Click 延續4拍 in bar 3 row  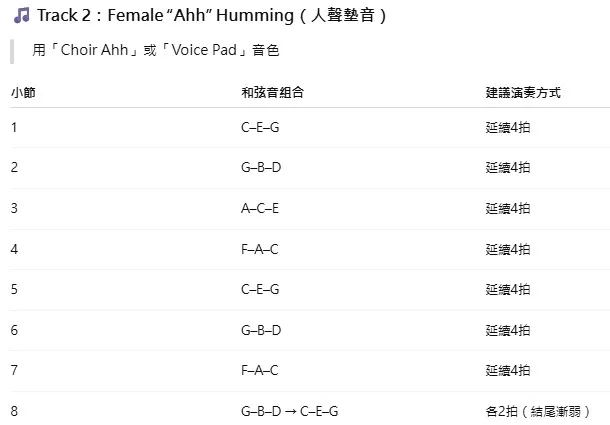[508, 208]
